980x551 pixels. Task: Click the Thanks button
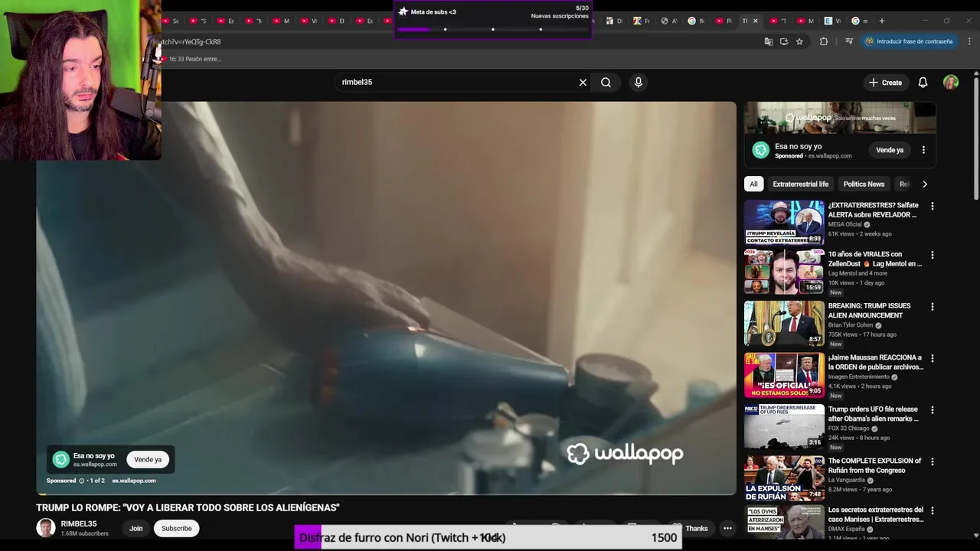pyautogui.click(x=696, y=528)
